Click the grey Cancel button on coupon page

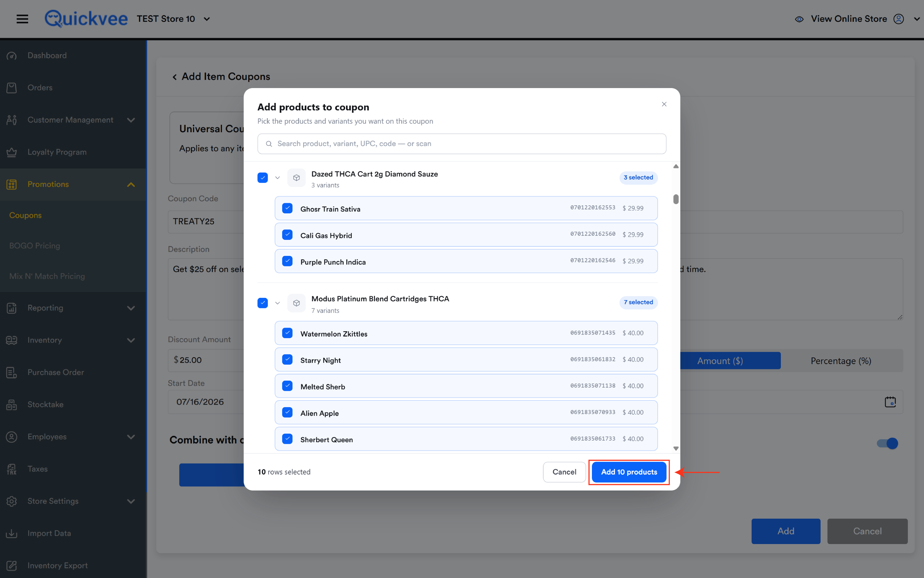tap(867, 531)
